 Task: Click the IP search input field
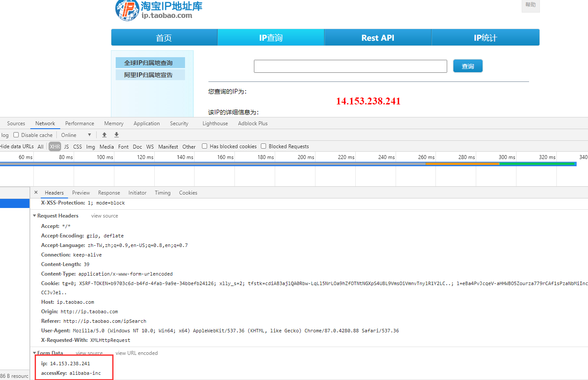tap(350, 66)
